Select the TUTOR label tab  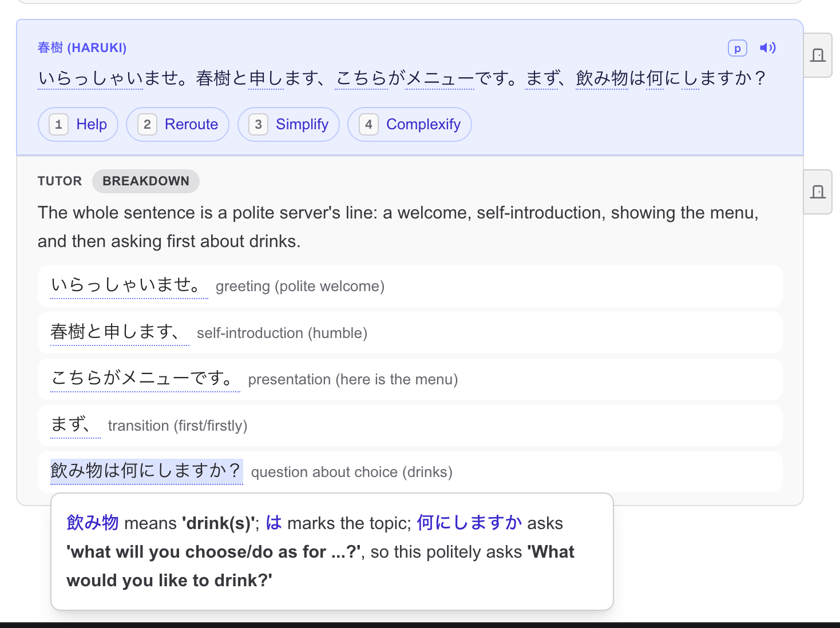[x=60, y=181]
